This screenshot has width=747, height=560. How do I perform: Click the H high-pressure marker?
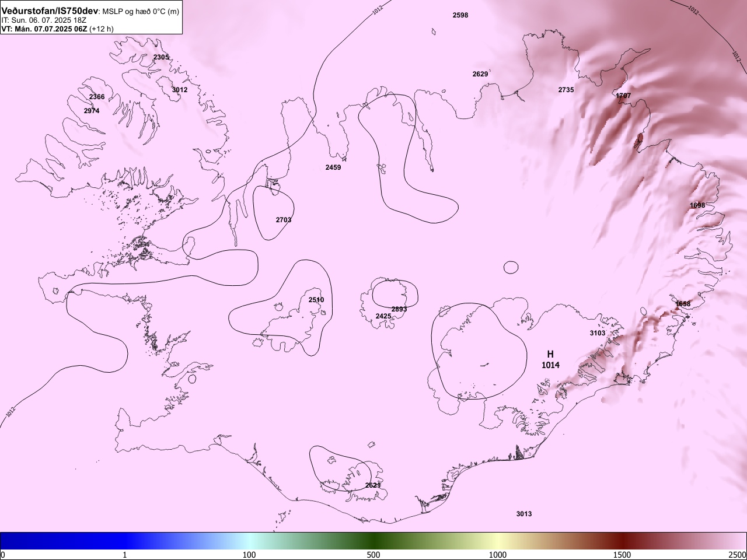[550, 354]
